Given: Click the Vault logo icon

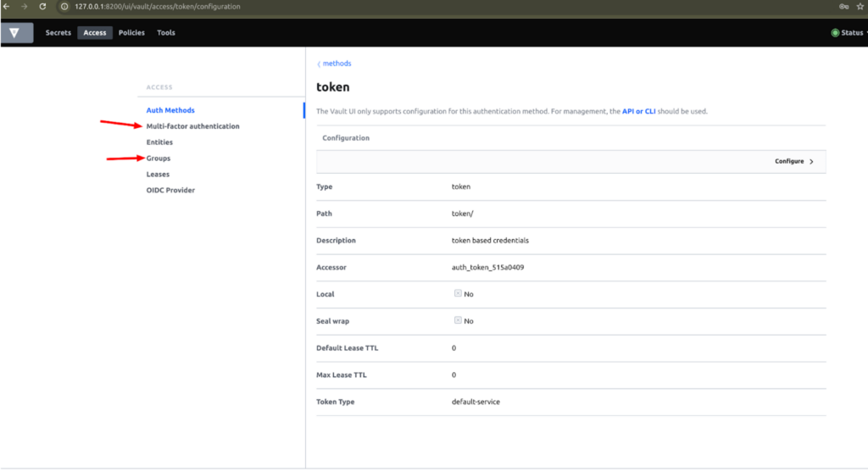Looking at the screenshot, I should (x=16, y=33).
